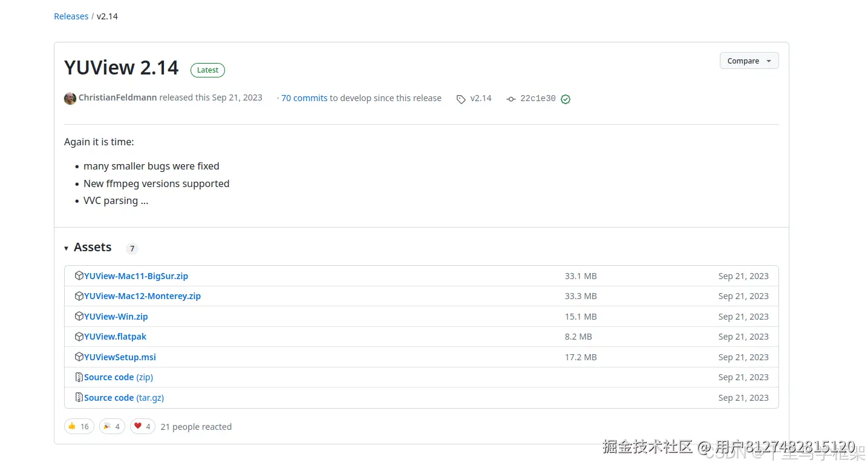The width and height of the screenshot is (868, 468).
Task: Download YUView-Mac12-Monterey.zip
Action: [142, 296]
